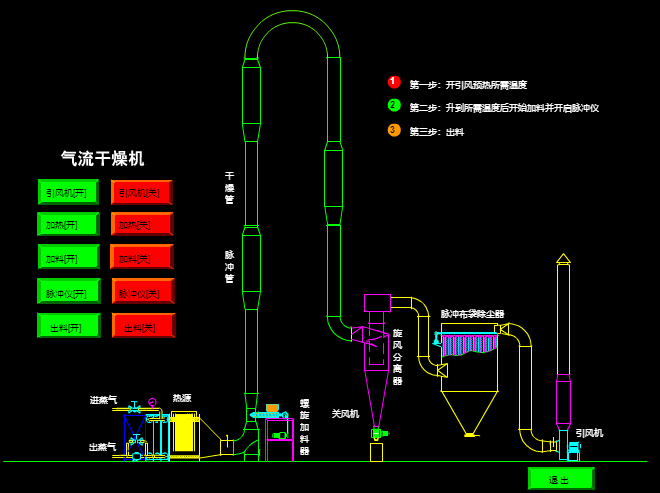Viewport: 660px width, 493px height.
Task: Click the 脉冲管 label
Action: point(229,266)
